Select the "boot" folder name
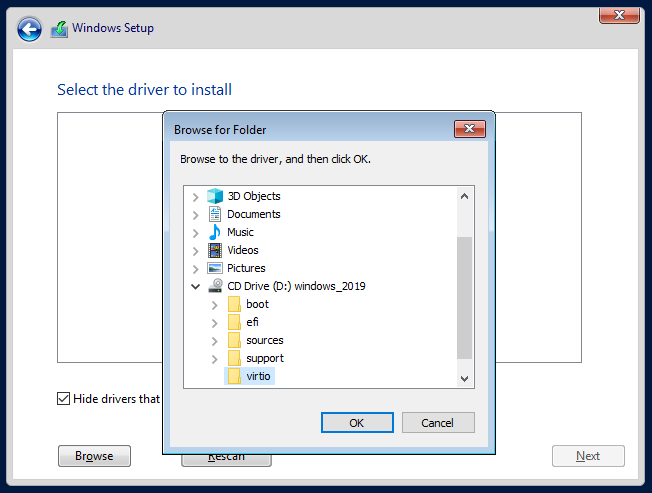652x493 pixels. click(257, 304)
